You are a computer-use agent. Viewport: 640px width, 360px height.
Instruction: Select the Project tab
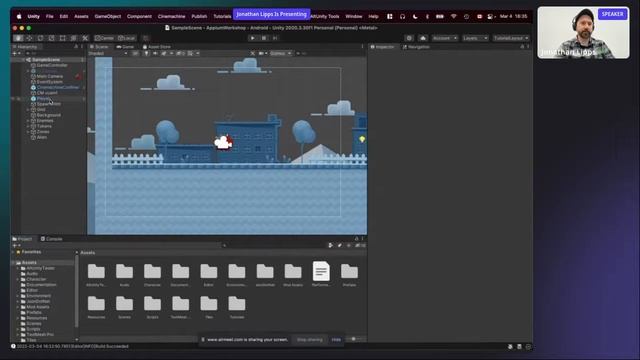[22, 239]
